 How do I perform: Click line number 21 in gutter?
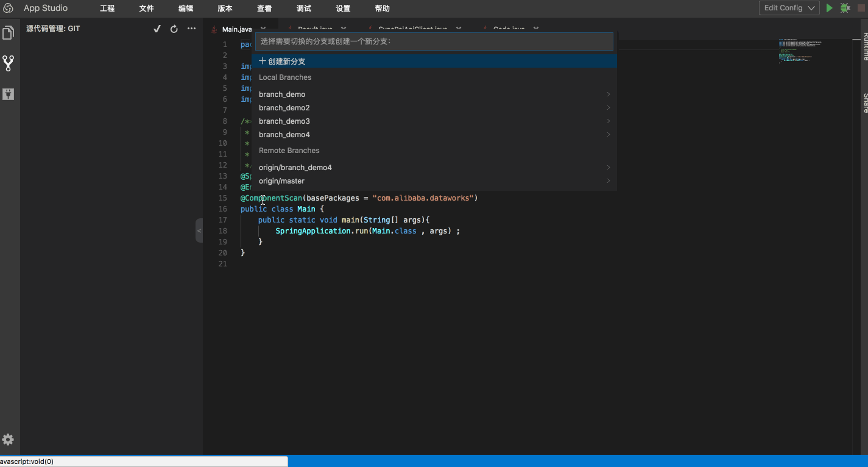point(222,264)
